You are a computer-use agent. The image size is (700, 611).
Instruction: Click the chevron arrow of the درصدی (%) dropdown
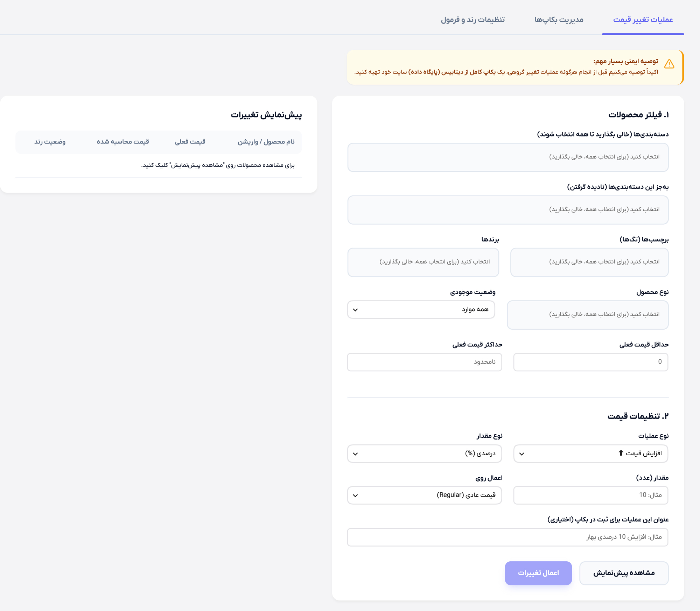click(355, 454)
